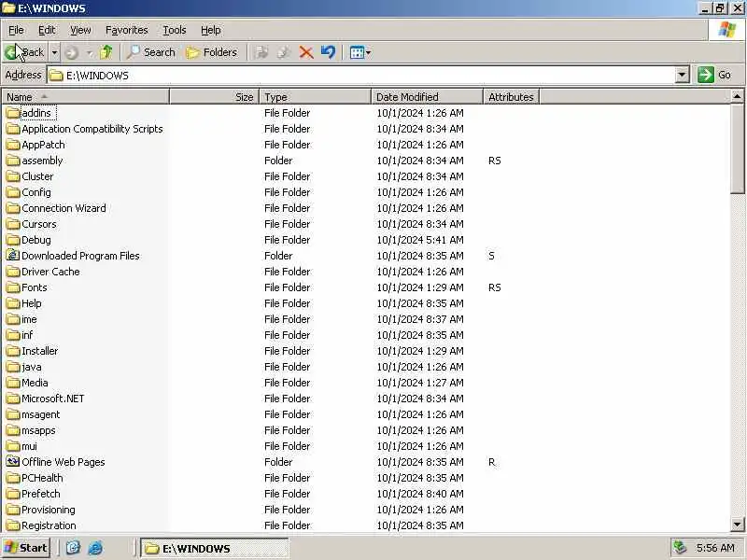
Task: Select the AppPatch folder icon
Action: coord(13,145)
